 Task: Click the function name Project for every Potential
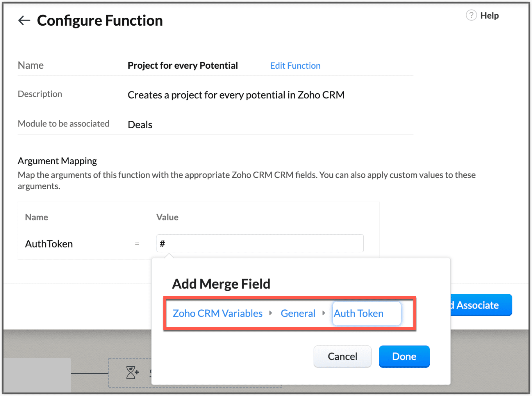click(183, 66)
